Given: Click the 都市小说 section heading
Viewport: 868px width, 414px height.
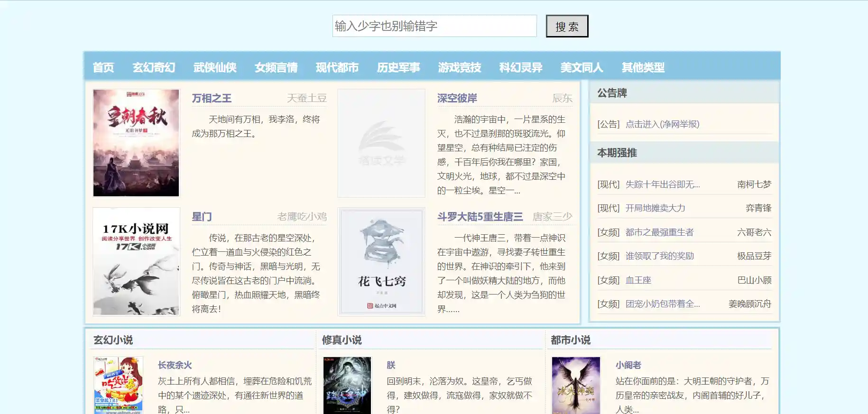Looking at the screenshot, I should coord(571,340).
